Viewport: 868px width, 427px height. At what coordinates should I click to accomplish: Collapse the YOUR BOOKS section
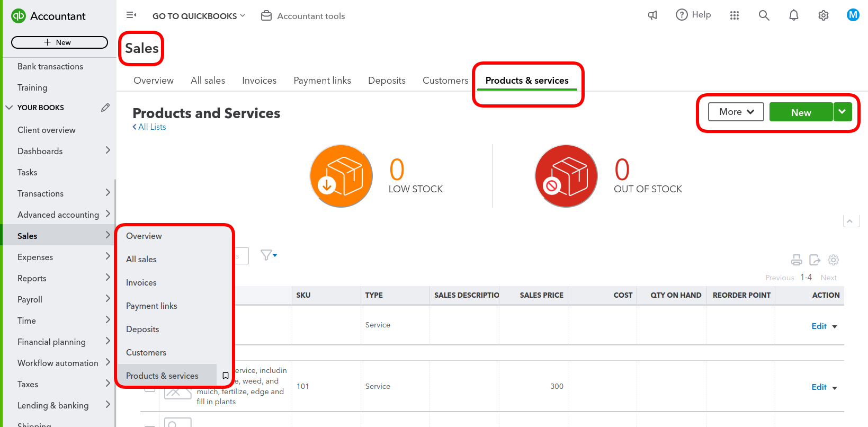9,108
